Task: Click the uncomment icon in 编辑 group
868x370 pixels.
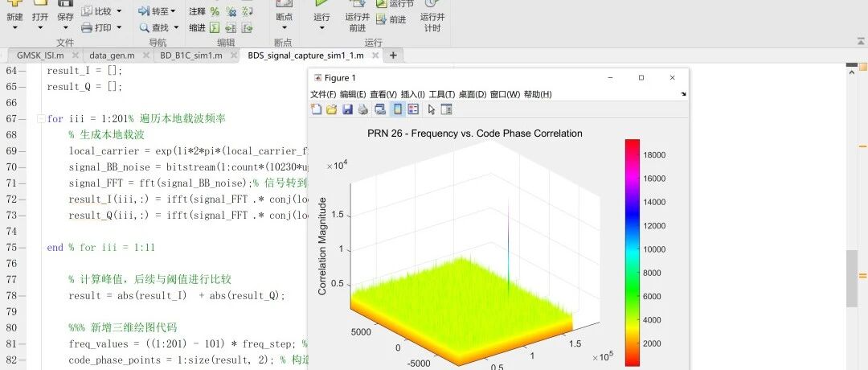Action: [x=231, y=11]
